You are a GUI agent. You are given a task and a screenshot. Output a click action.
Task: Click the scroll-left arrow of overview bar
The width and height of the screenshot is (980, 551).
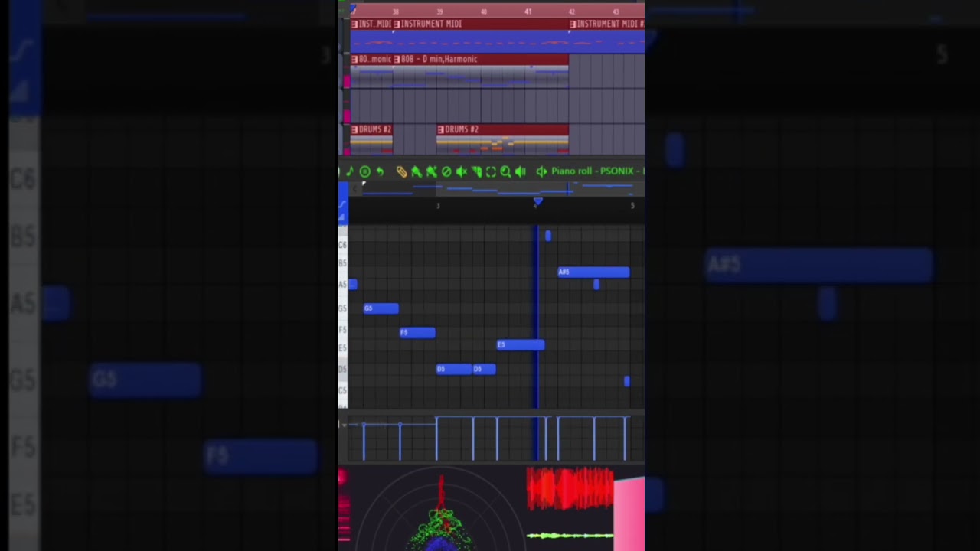point(354,189)
